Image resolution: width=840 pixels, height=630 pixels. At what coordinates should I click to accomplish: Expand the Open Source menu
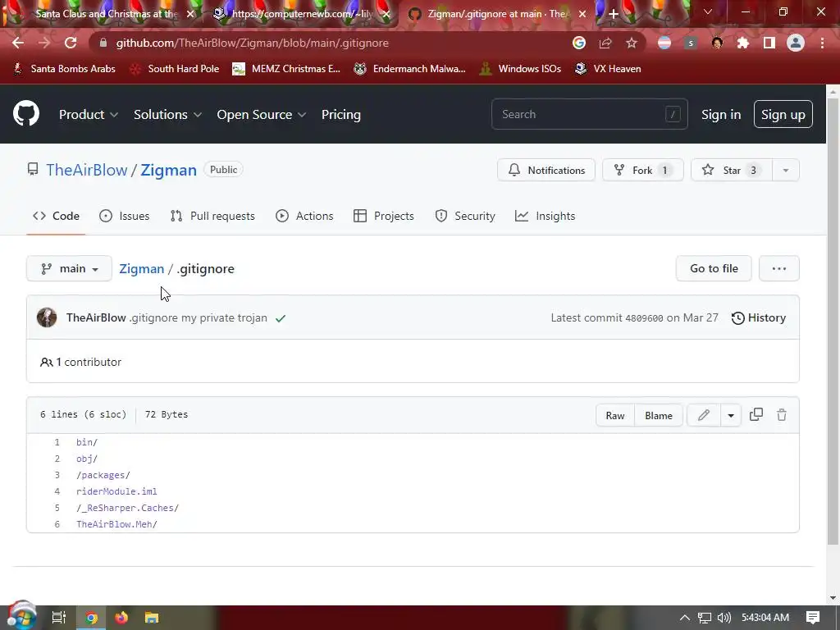coord(262,115)
